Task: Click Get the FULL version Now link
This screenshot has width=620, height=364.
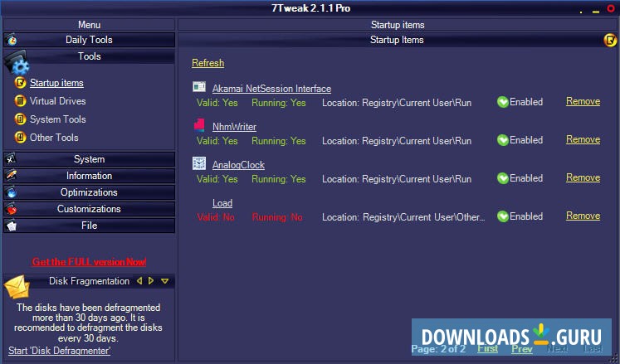Action: 90,262
